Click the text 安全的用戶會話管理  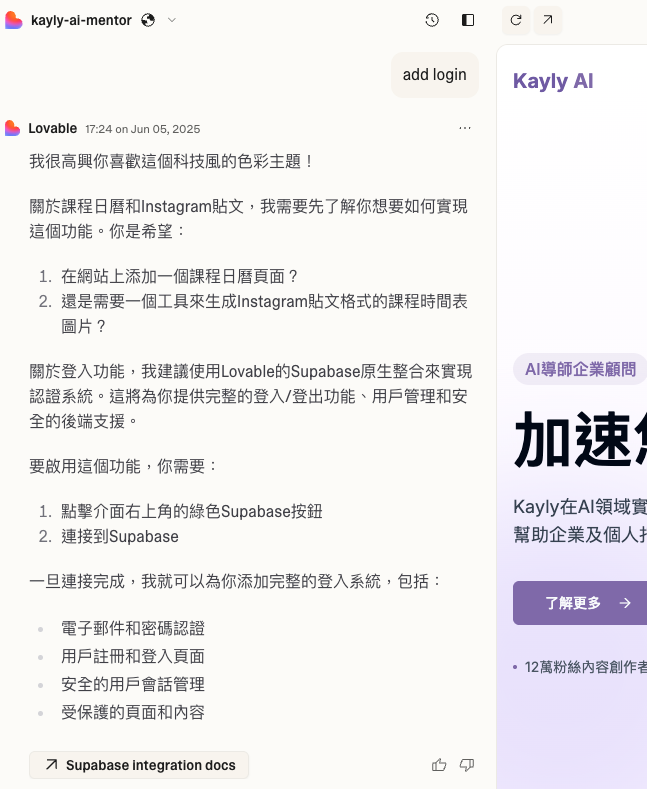pos(133,684)
